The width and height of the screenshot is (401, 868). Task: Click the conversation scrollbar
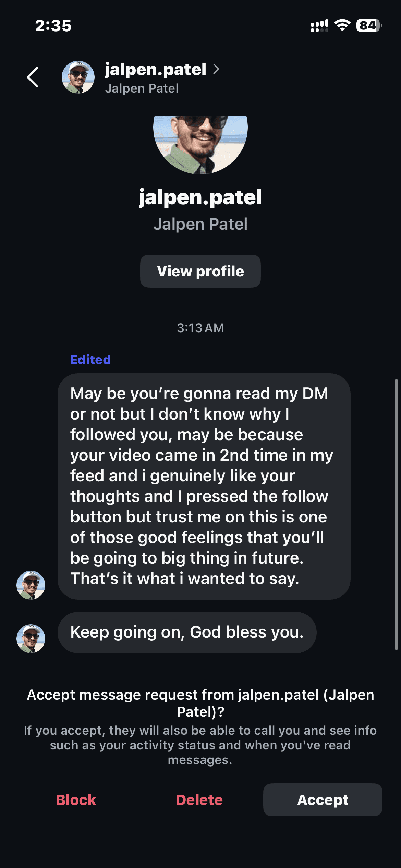pyautogui.click(x=396, y=514)
